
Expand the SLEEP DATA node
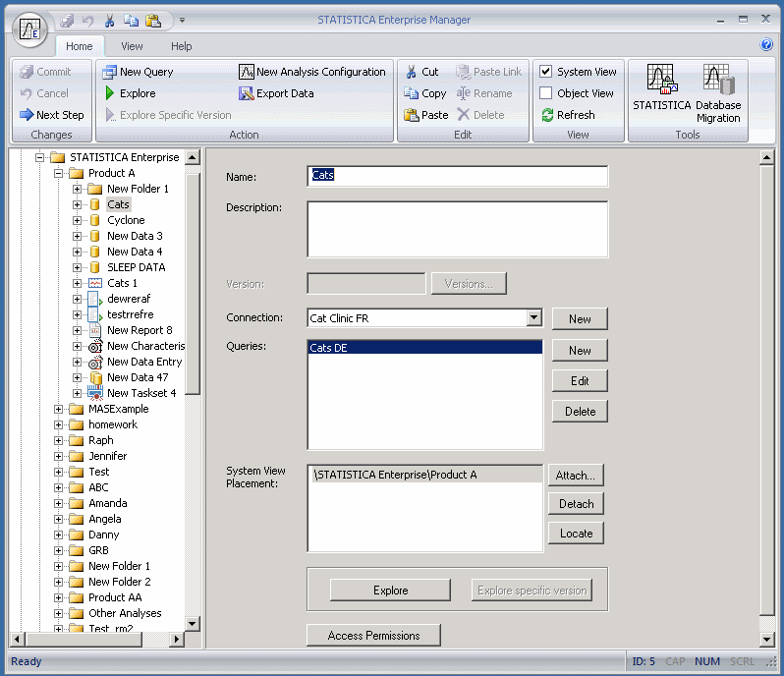pos(77,267)
